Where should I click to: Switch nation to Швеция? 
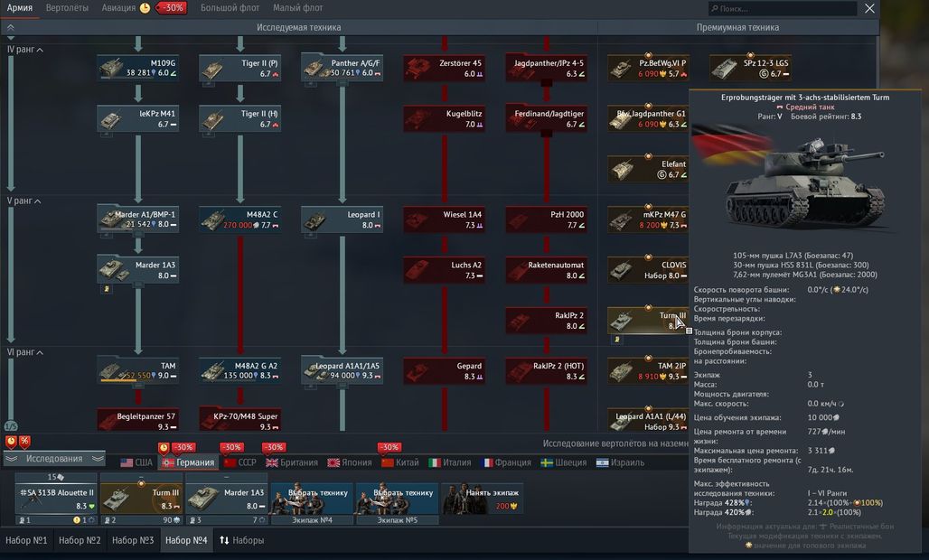point(563,463)
